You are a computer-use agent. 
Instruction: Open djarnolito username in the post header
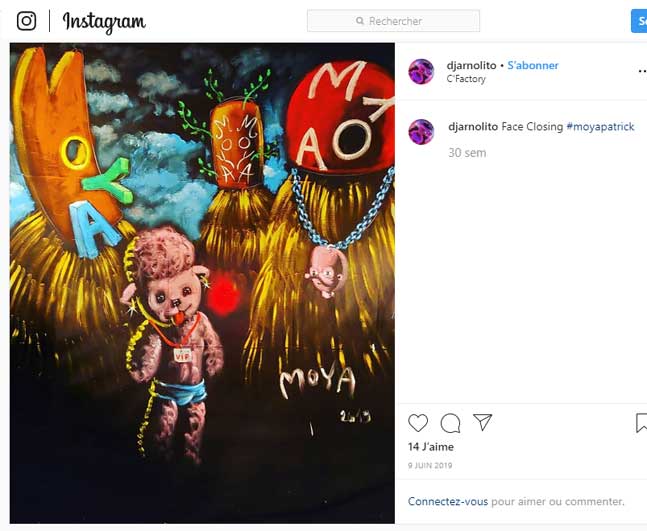click(471, 65)
